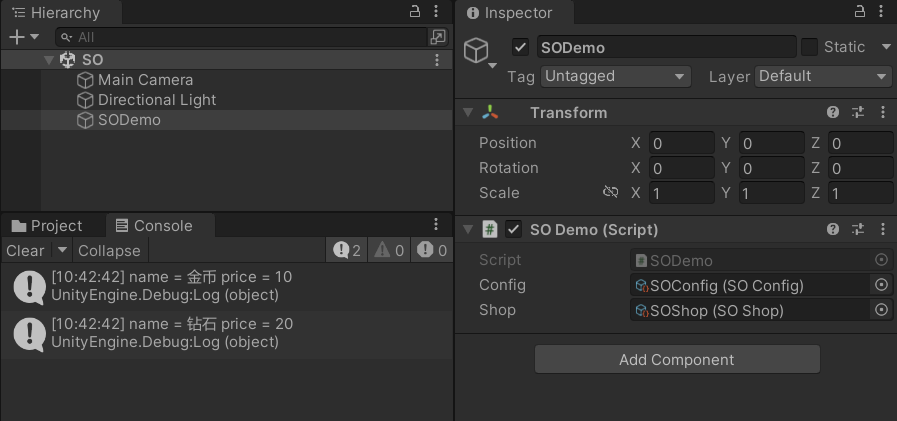
Task: Open GameObject icon picker in Inspector
Action: coord(480,52)
